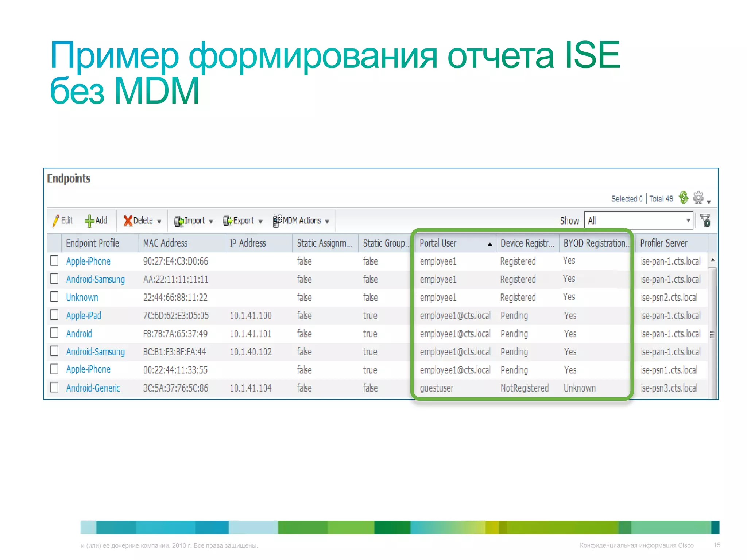Click the Import icon
The image size is (747, 560).
point(179,221)
